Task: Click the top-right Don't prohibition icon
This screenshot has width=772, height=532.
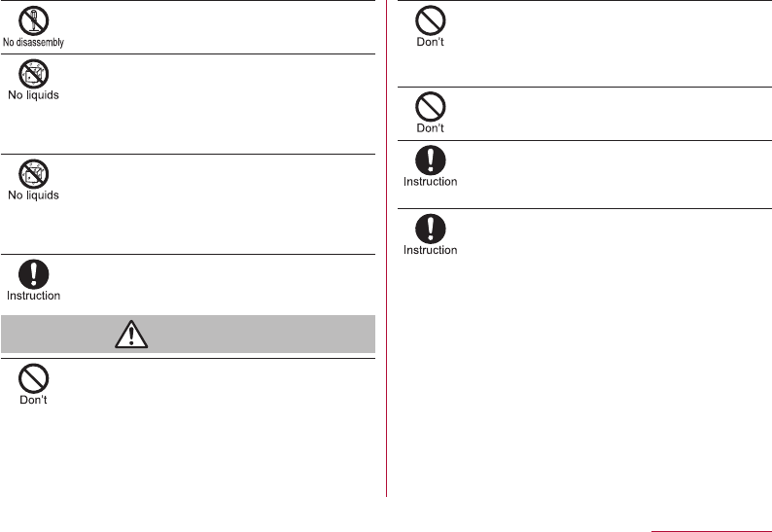Action: pyautogui.click(x=431, y=20)
